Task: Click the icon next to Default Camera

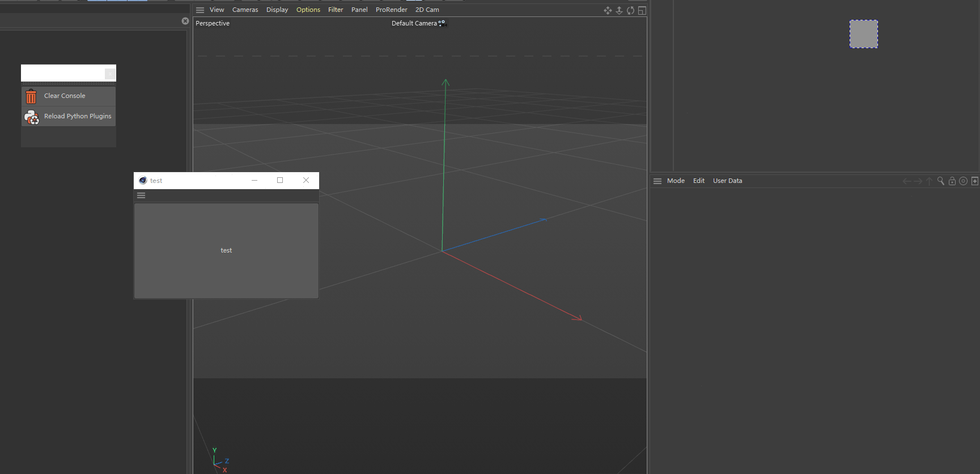Action: 442,23
